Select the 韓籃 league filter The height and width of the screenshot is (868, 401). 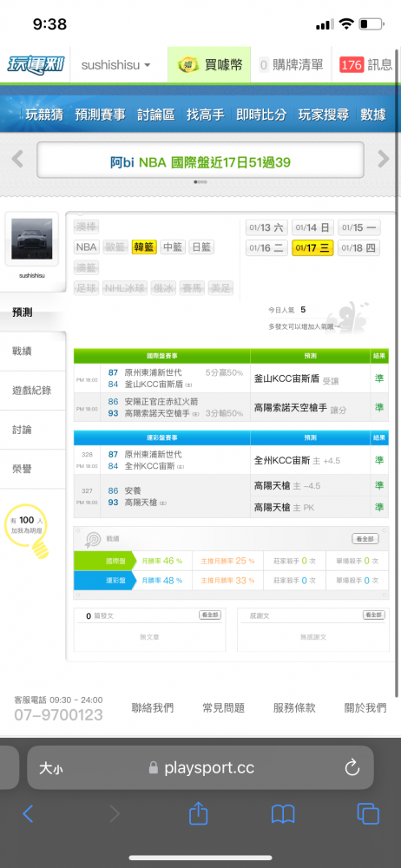(144, 247)
